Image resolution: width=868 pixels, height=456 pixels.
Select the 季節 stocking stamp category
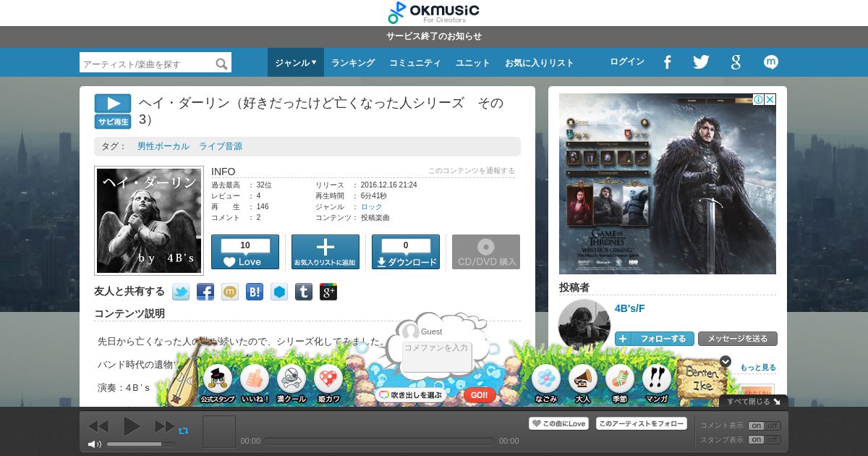(620, 384)
